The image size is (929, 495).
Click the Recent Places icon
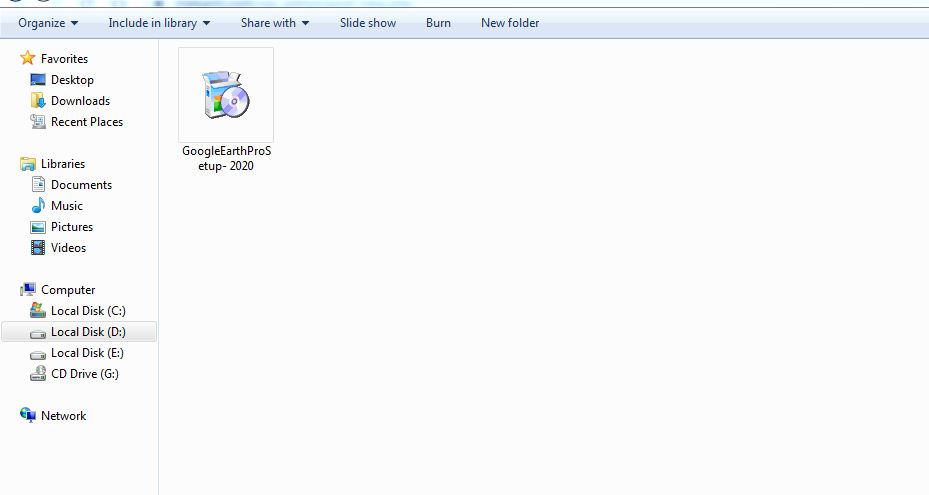tap(38, 122)
